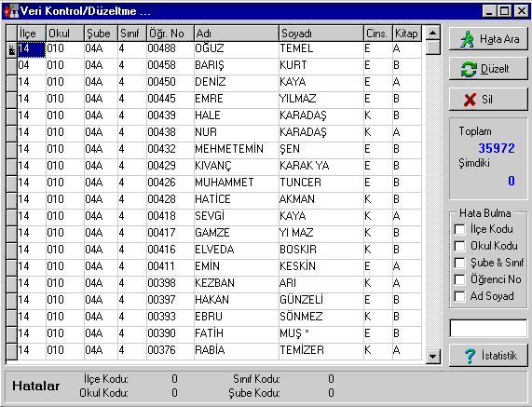The width and height of the screenshot is (532, 407).
Task: Click the question mark icon on İstatistik
Action: (x=470, y=356)
